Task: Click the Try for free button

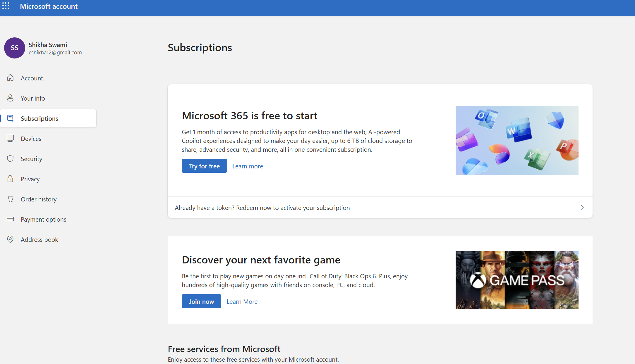Action: click(204, 166)
